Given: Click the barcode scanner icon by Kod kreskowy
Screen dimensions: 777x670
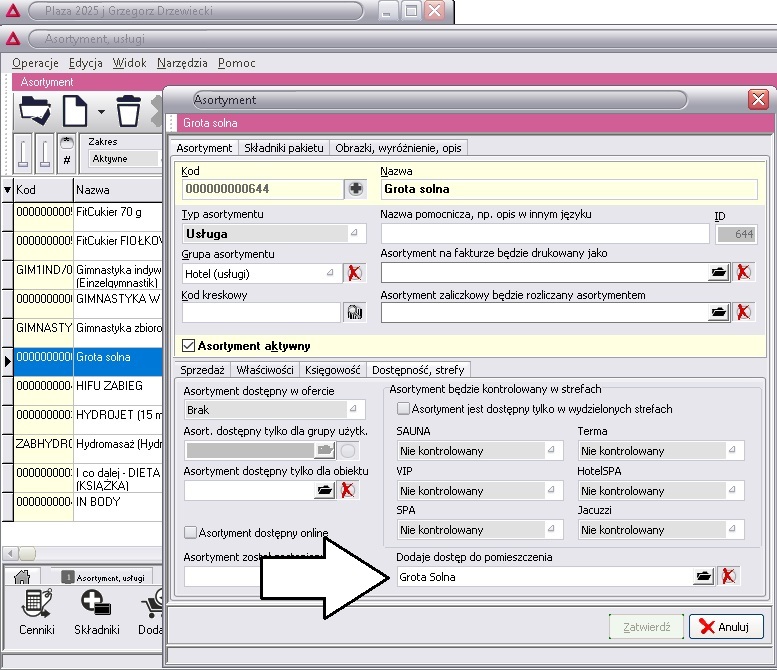Looking at the screenshot, I should [354, 312].
